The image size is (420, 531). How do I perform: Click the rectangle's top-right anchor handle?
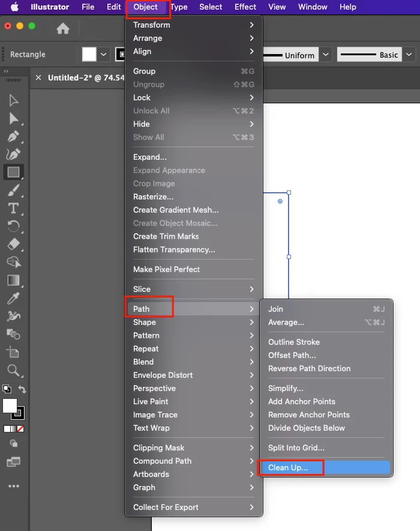click(x=289, y=192)
